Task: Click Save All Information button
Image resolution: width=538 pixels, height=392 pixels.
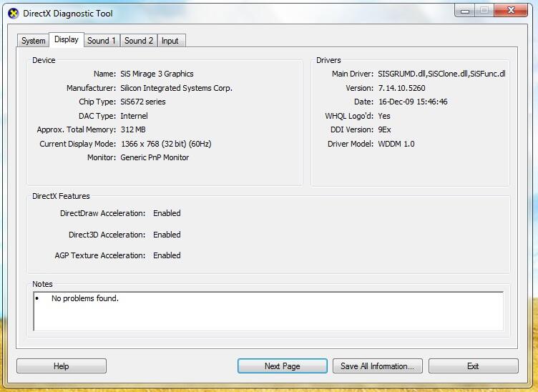Action: click(378, 366)
